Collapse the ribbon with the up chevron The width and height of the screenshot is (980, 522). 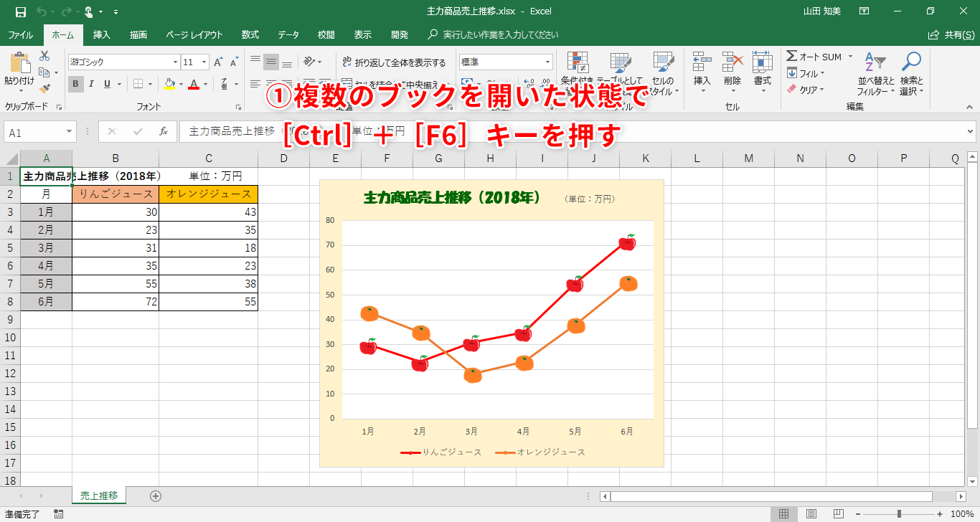point(969,106)
